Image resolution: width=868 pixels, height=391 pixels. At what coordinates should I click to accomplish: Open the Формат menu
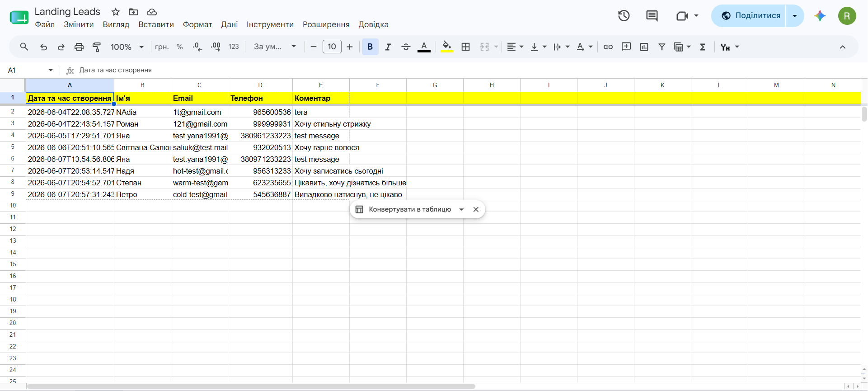pyautogui.click(x=197, y=24)
